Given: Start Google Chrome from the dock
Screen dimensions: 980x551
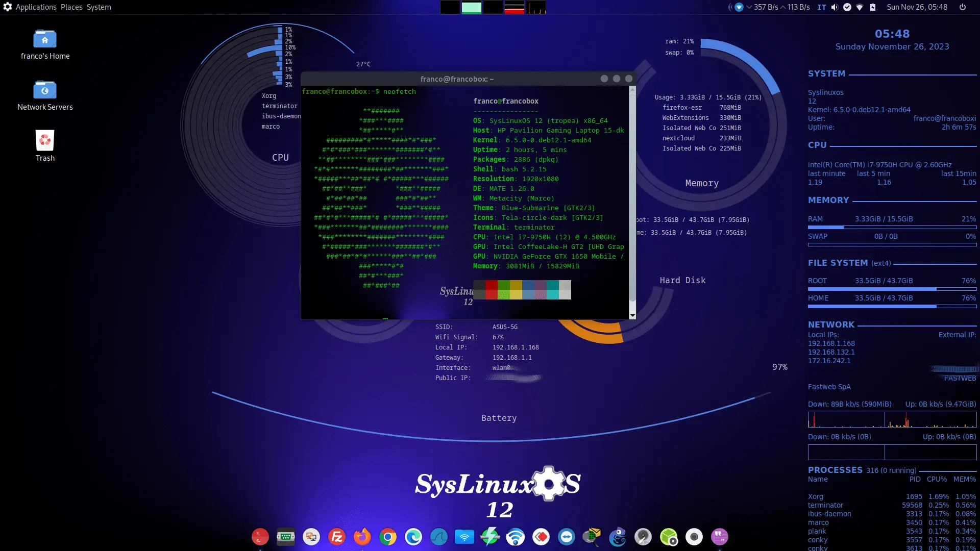Looking at the screenshot, I should [387, 537].
